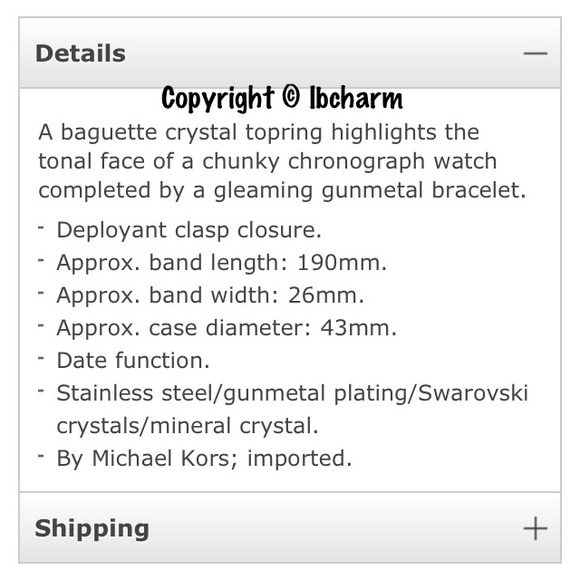Click the Copyright lbcharm watermark text
This screenshot has width=580, height=580.
(x=282, y=98)
